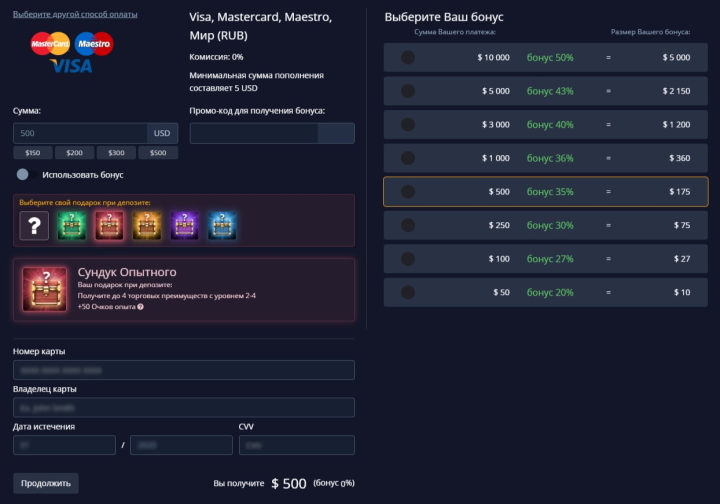The width and height of the screenshot is (720, 504).
Task: Click the Номер карты input field
Action: click(184, 370)
